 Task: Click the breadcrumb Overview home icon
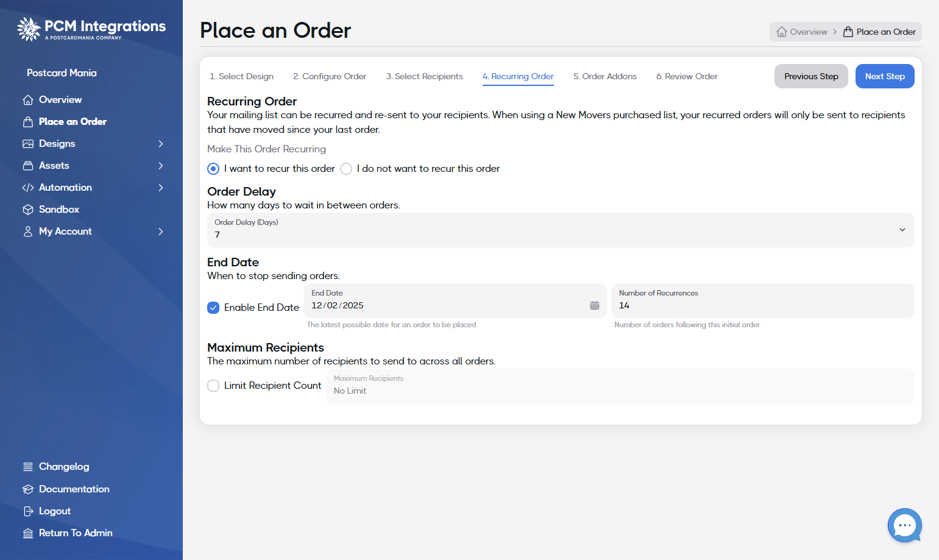coord(782,32)
